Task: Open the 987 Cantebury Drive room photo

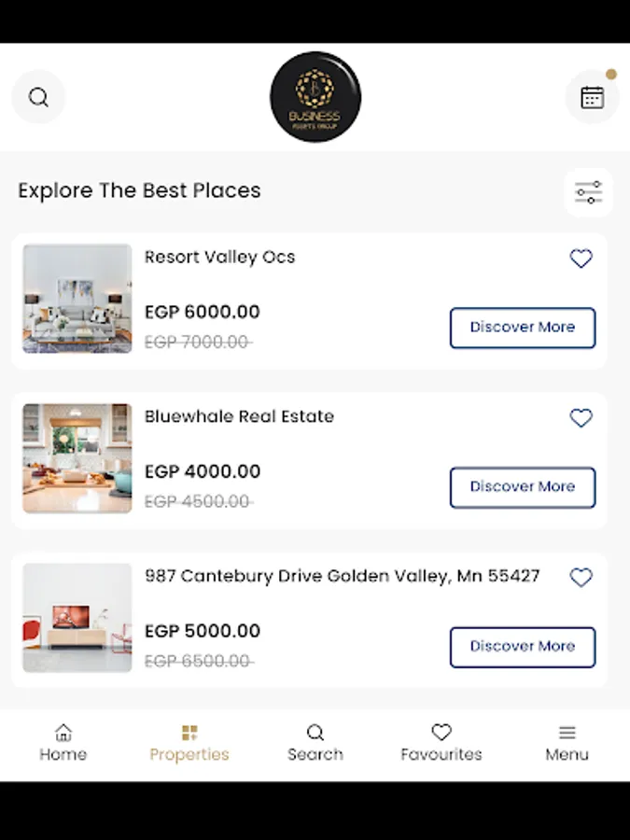Action: (x=77, y=618)
